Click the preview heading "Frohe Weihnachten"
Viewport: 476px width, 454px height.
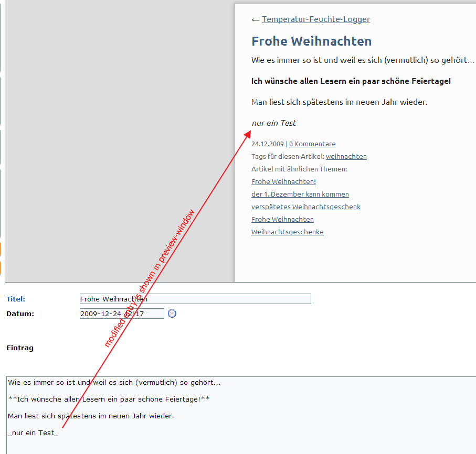click(x=311, y=41)
